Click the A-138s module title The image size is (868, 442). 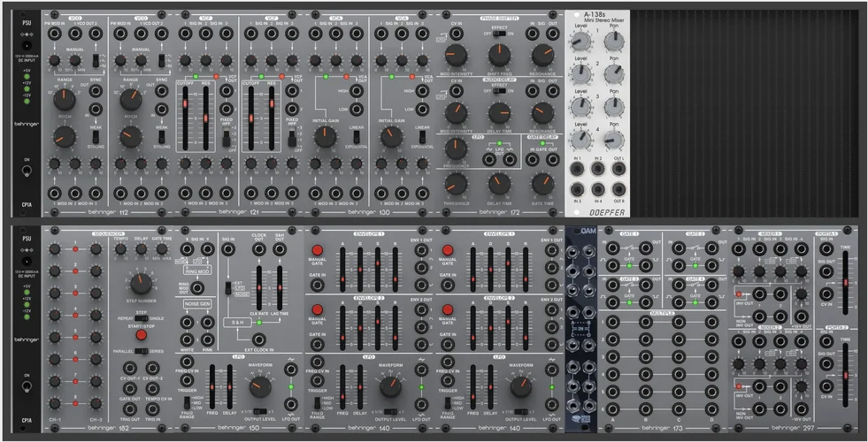[596, 15]
